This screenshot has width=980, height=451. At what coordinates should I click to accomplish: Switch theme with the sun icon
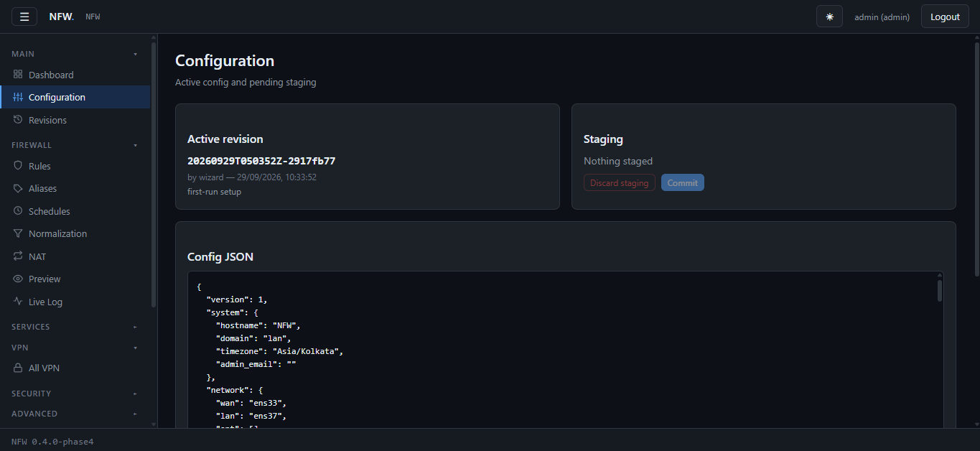point(829,17)
